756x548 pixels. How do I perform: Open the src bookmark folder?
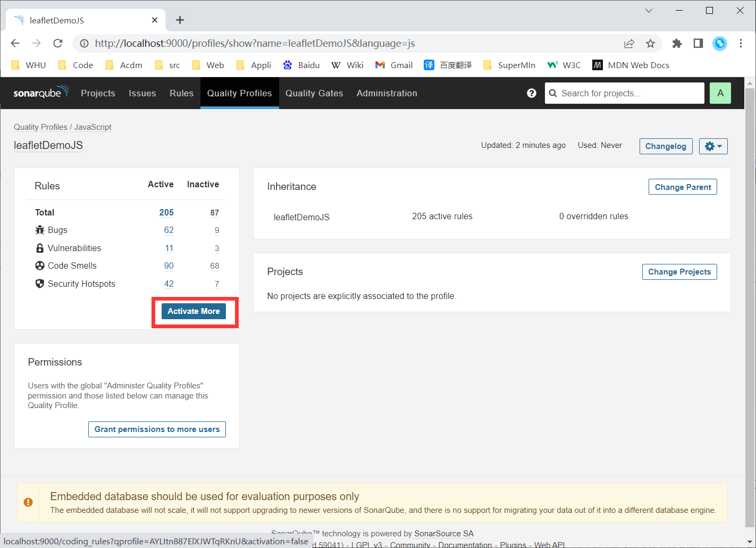[167, 65]
